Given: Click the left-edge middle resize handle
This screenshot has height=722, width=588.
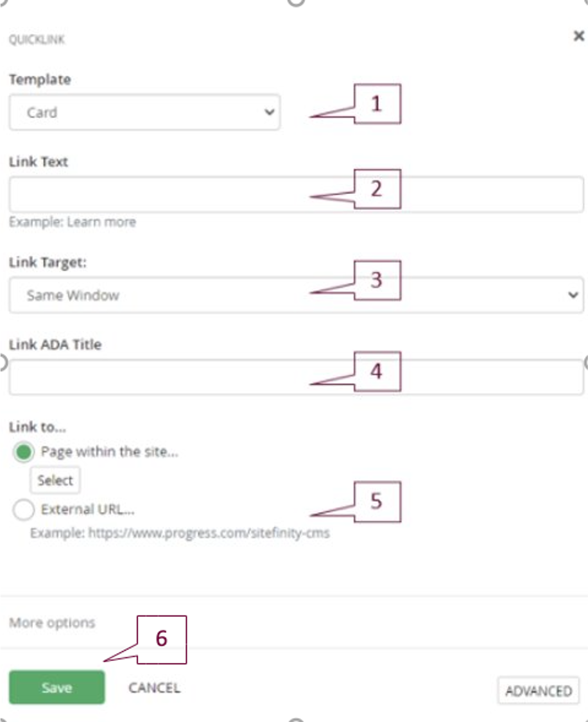Looking at the screenshot, I should pos(2,363).
